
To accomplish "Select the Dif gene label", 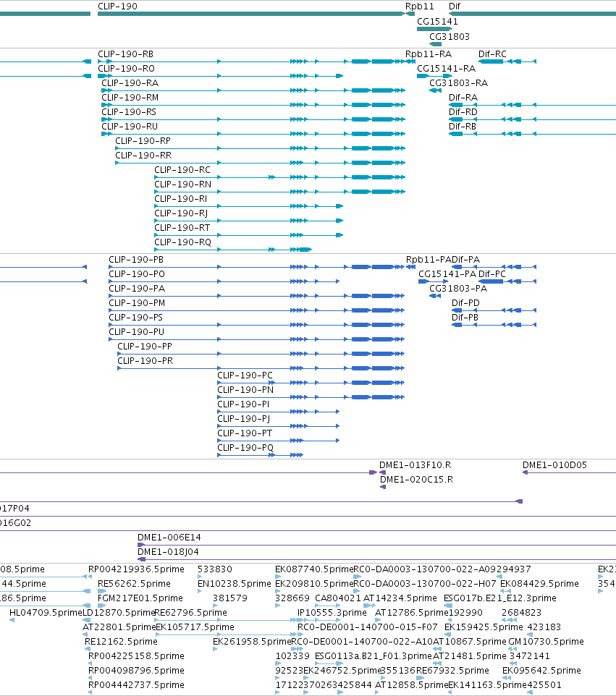I will pos(455,7).
